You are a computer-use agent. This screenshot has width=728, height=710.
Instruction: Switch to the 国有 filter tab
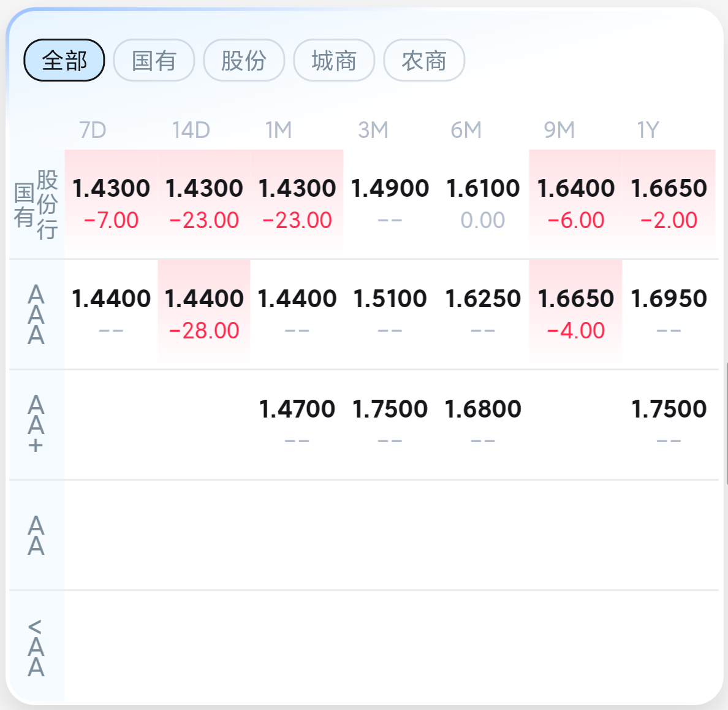pos(154,61)
